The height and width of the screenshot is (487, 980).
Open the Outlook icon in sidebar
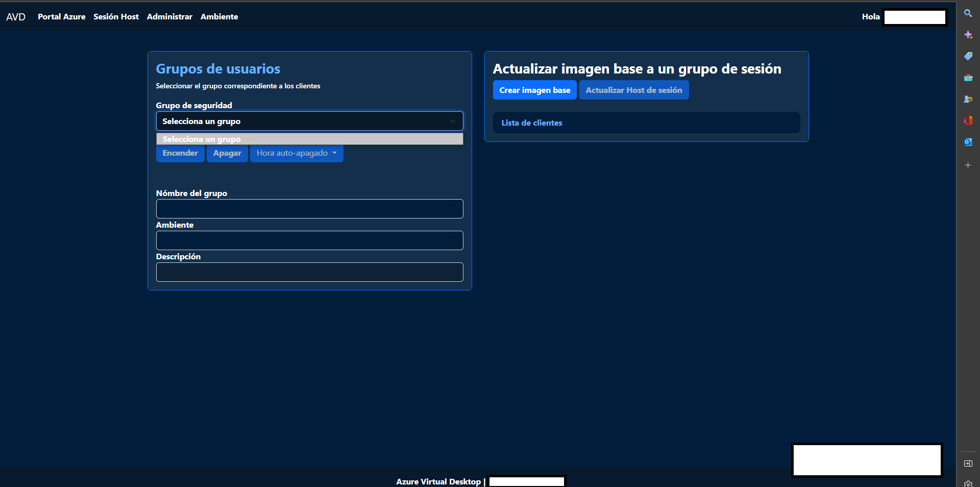coord(968,142)
